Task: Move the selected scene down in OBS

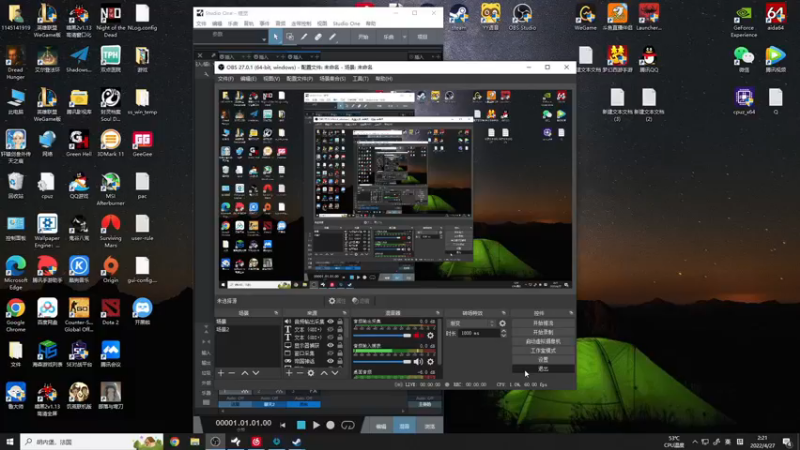Action: click(256, 373)
